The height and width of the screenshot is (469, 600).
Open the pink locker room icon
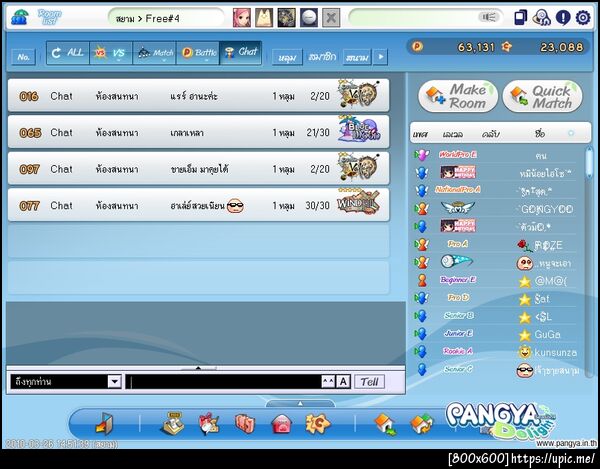coord(245,424)
